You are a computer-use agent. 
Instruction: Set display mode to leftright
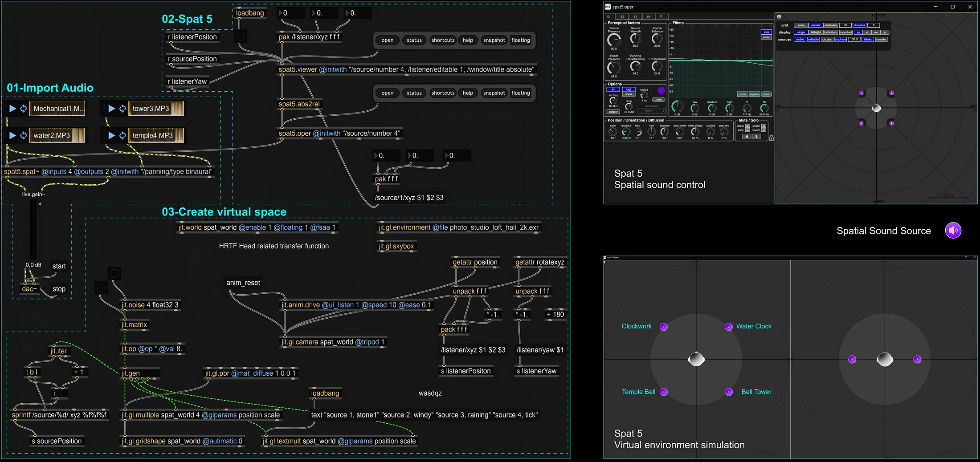[x=816, y=32]
